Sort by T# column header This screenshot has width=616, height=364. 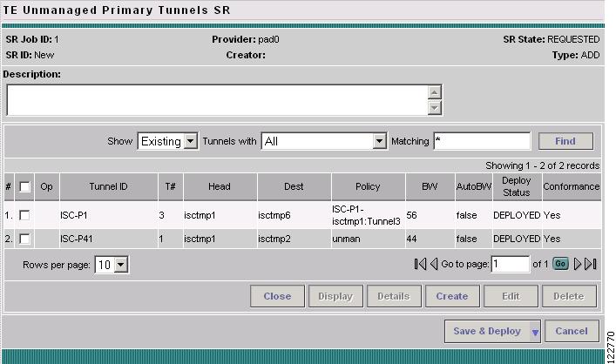coord(171,187)
